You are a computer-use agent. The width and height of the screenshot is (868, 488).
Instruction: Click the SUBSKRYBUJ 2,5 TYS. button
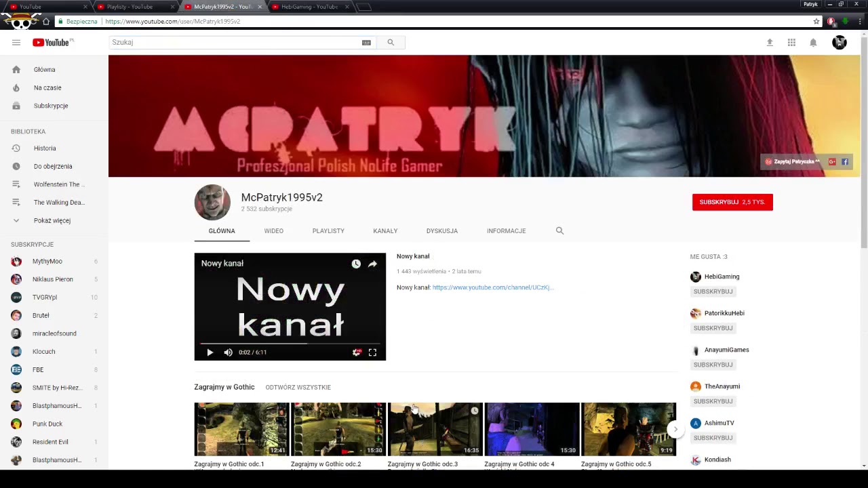point(732,202)
